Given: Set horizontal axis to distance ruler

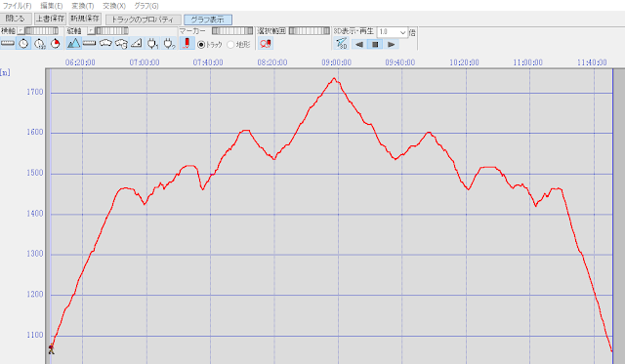Looking at the screenshot, I should click(x=8, y=43).
